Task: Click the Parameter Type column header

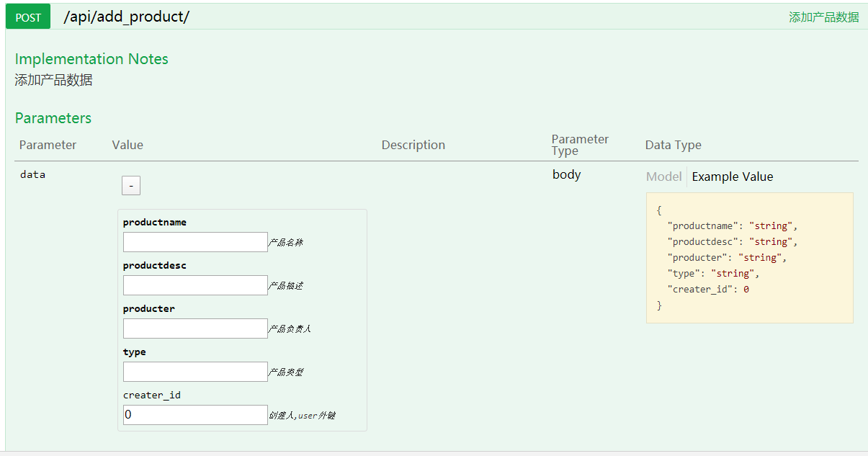Action: click(580, 145)
